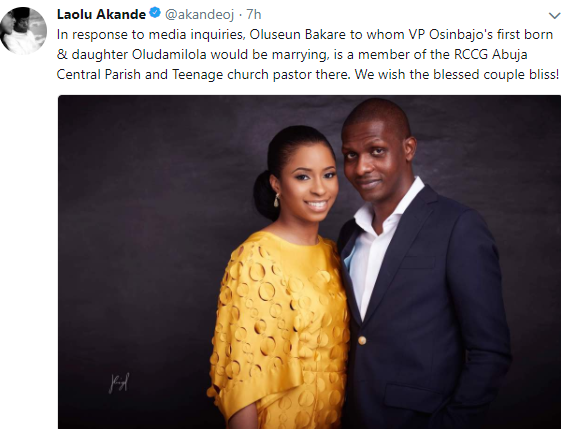The height and width of the screenshot is (429, 561).
Task: Click 'We wish the blessed couple bliss!'
Action: coord(457,75)
